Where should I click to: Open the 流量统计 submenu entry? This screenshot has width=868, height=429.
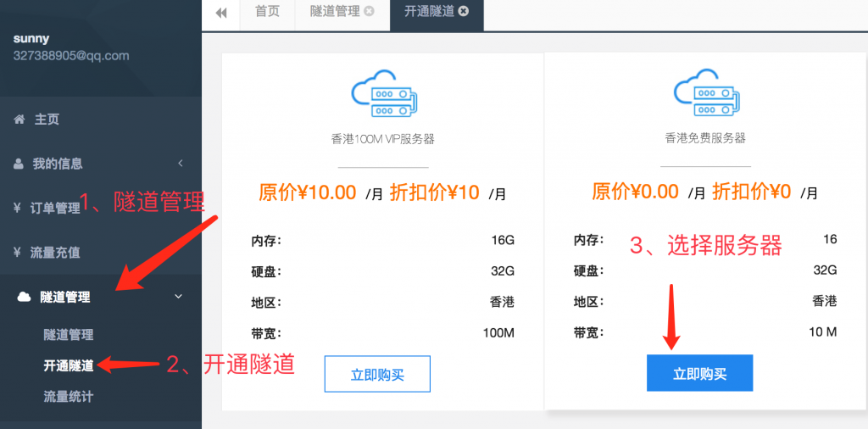pos(69,396)
